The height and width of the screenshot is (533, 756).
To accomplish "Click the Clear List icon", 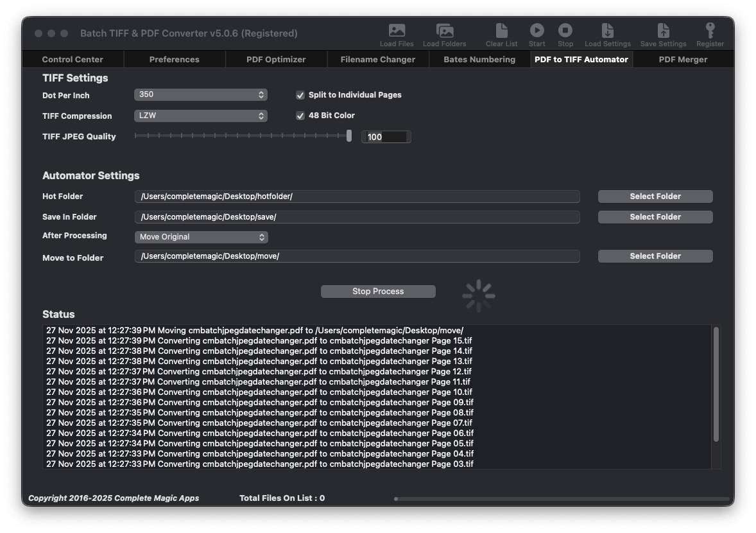I will click(x=501, y=31).
